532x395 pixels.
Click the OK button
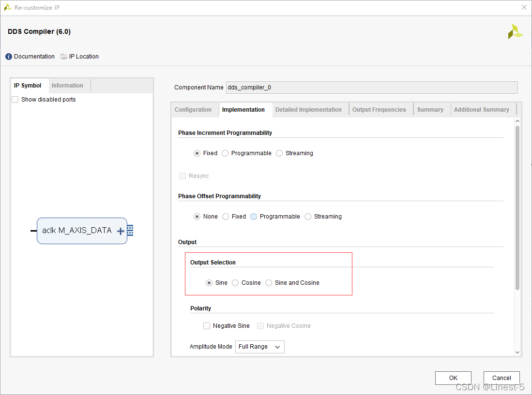[x=453, y=378]
